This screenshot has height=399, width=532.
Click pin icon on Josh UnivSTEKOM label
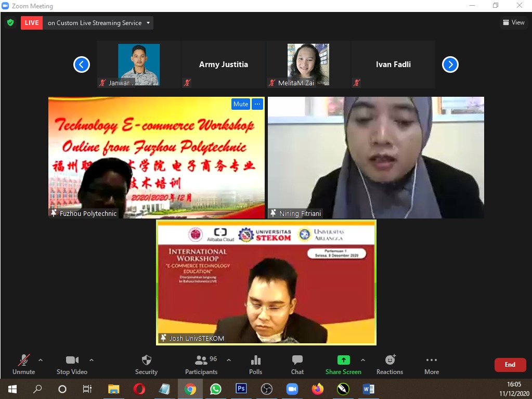[163, 338]
